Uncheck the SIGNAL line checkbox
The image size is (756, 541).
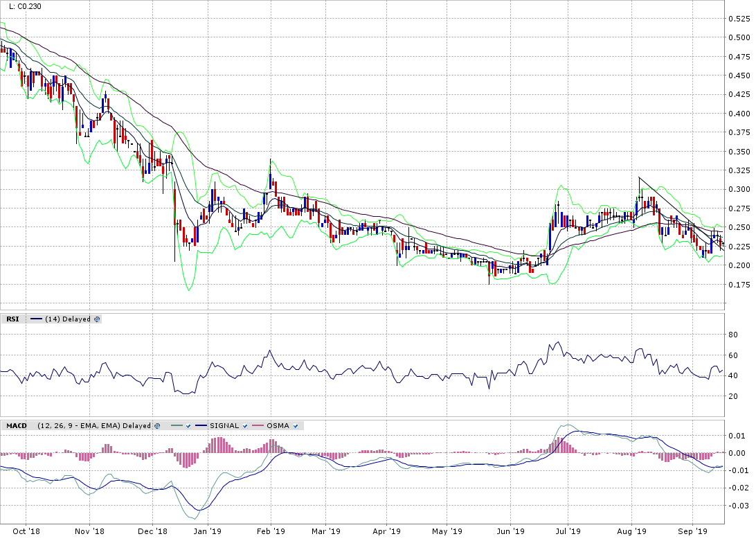pyautogui.click(x=245, y=426)
